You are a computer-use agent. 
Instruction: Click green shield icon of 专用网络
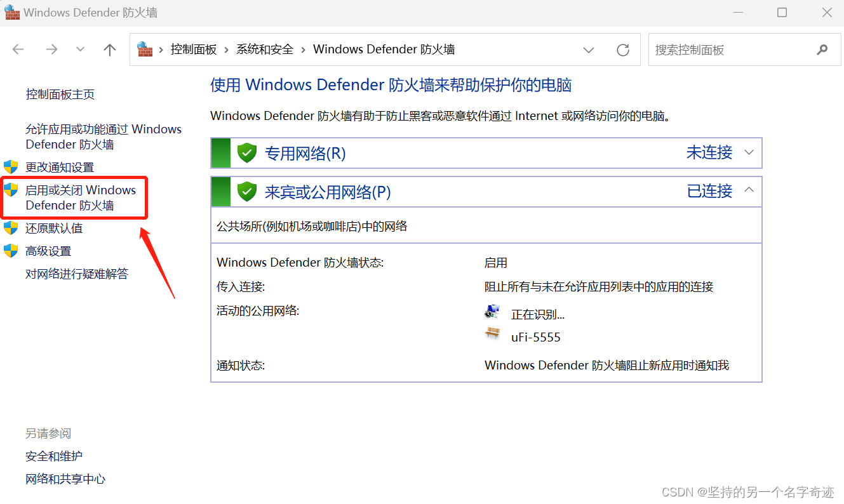click(247, 153)
